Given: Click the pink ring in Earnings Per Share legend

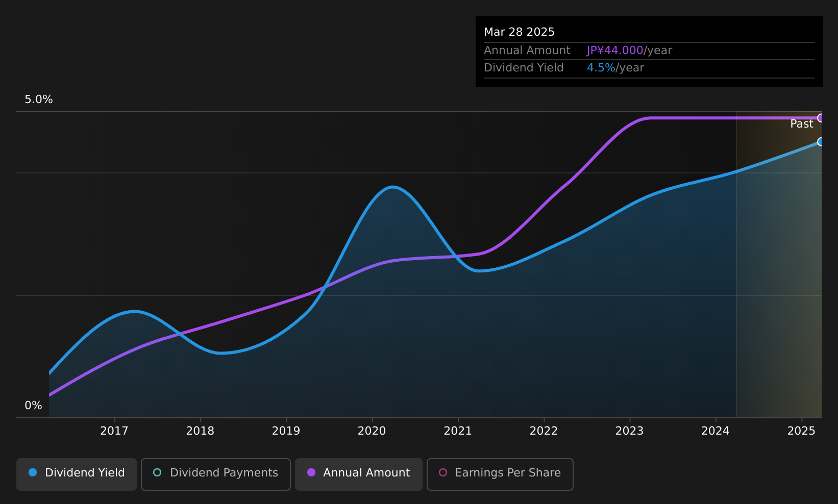Looking at the screenshot, I should pos(443,472).
